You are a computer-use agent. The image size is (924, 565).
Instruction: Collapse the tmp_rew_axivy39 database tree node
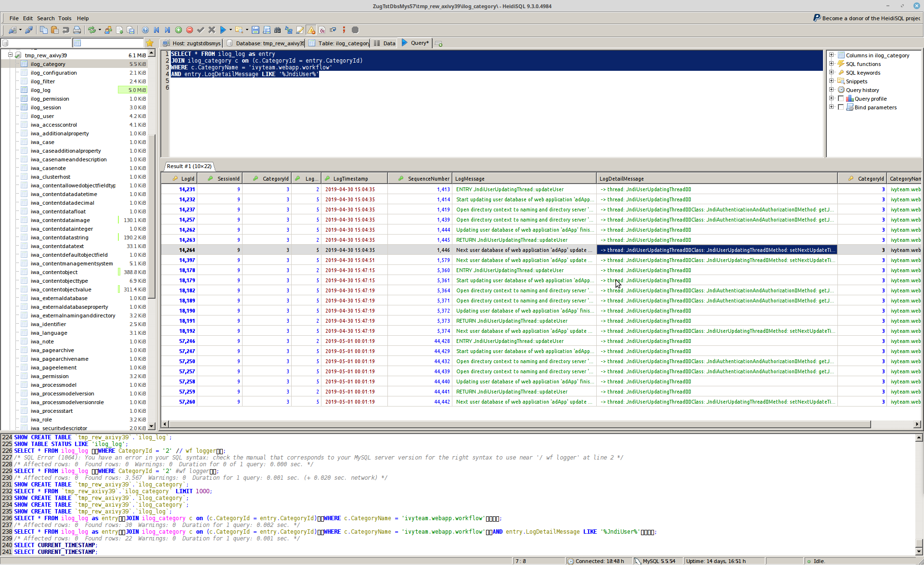point(10,55)
